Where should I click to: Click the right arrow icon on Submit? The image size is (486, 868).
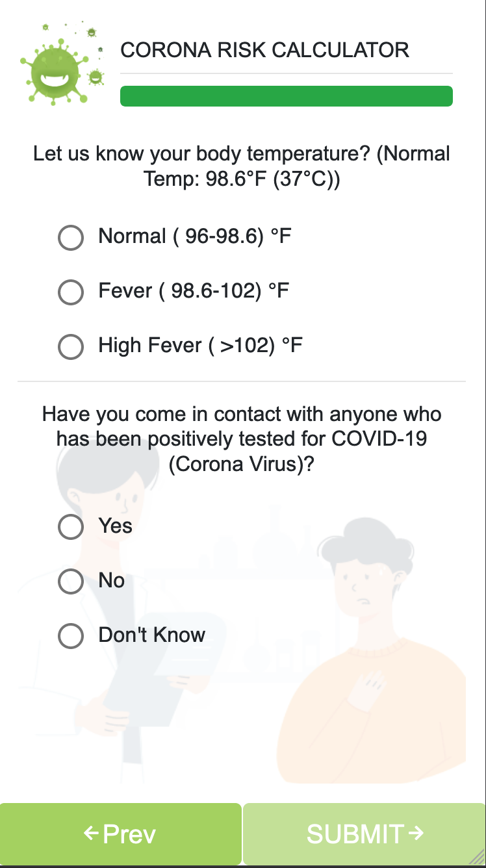(417, 832)
